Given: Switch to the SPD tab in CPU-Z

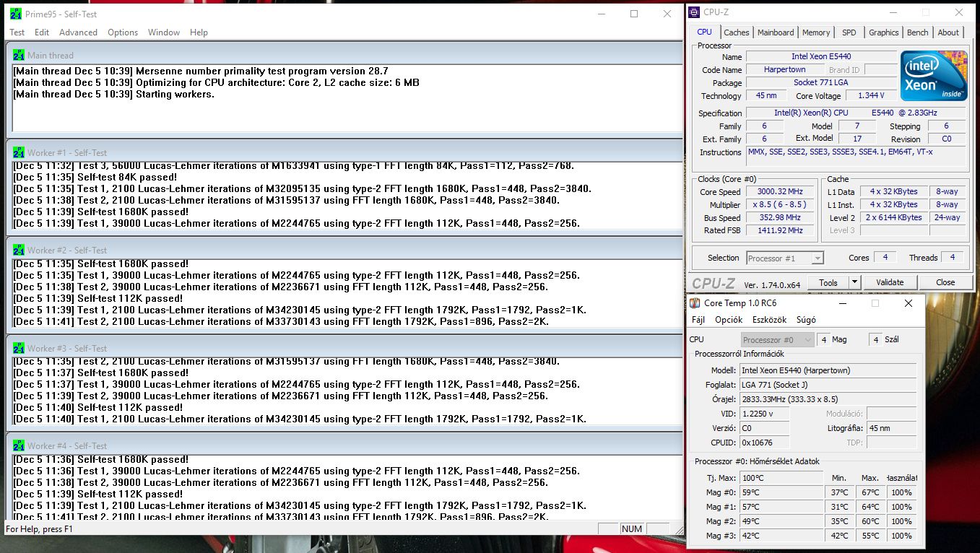Looking at the screenshot, I should tap(849, 32).
